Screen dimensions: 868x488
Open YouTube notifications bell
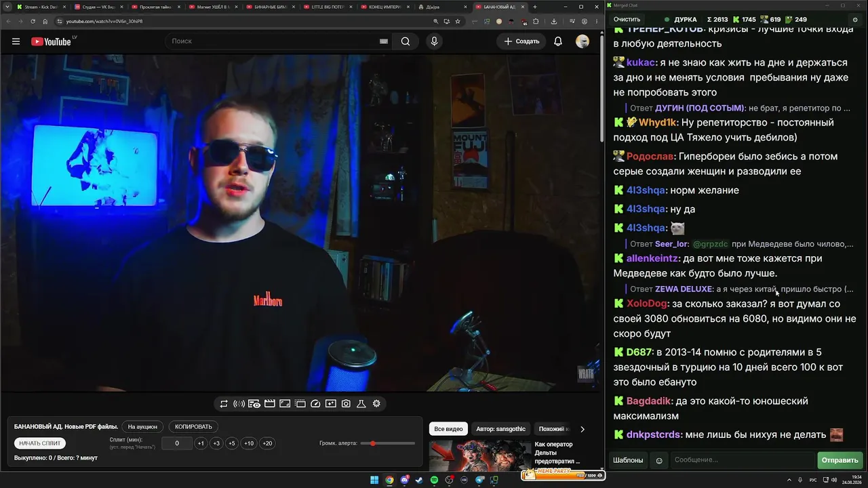(x=558, y=41)
